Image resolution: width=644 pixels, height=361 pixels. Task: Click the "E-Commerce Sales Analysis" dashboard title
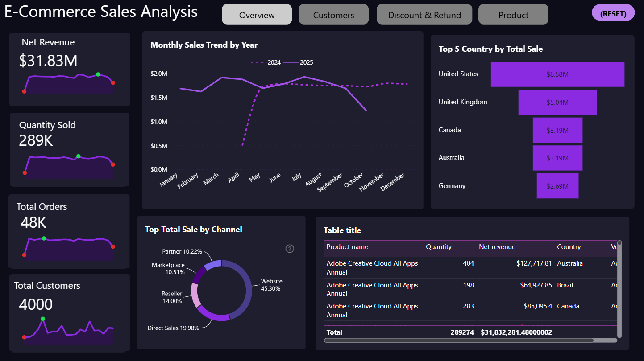pyautogui.click(x=101, y=12)
